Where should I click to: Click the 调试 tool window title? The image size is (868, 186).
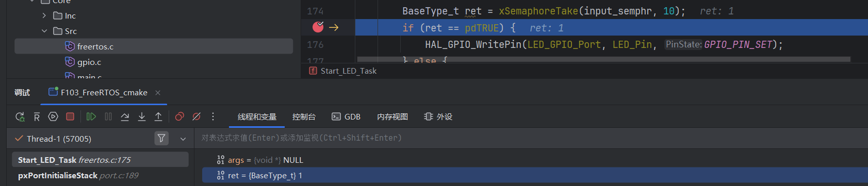tap(22, 93)
